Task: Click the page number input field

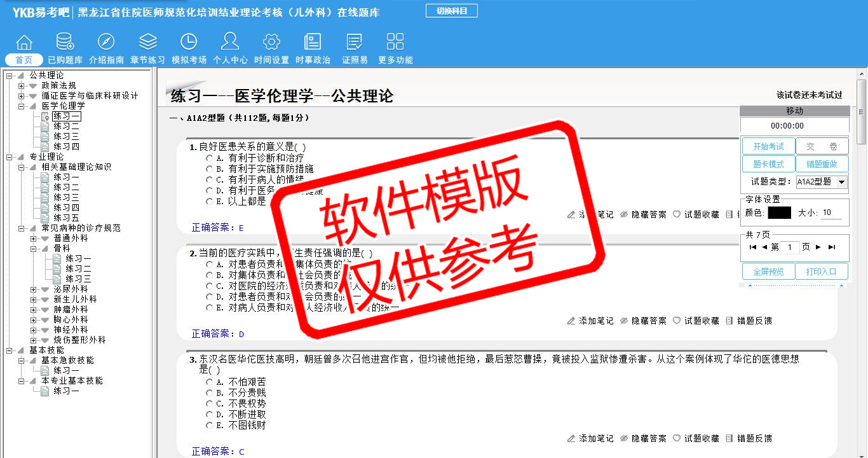Action: coord(789,247)
